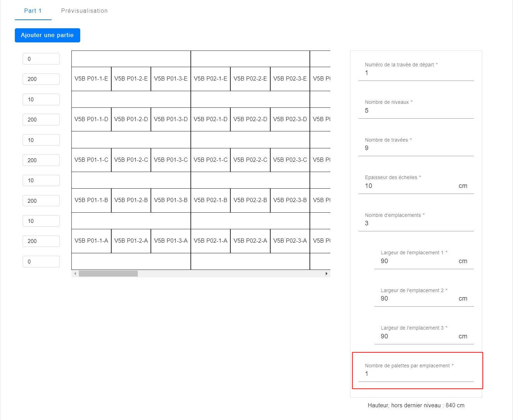
Task: Click the horizontal scrollbar thumb
Action: pyautogui.click(x=108, y=274)
